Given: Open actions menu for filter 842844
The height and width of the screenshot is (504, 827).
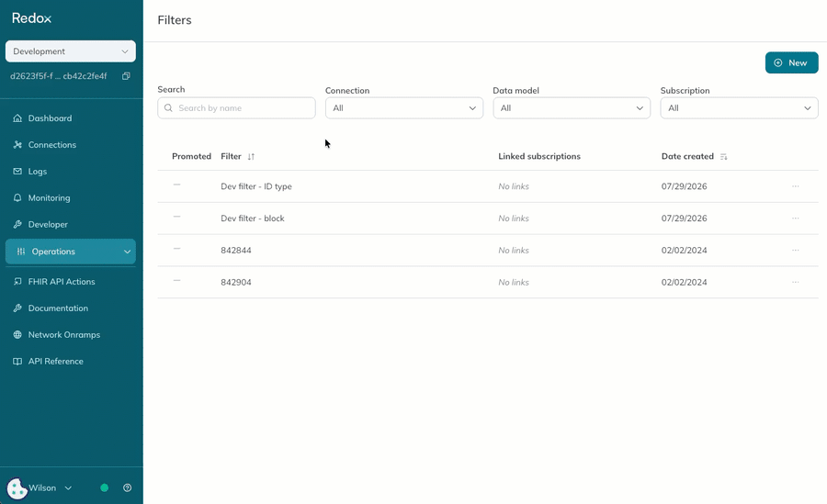Looking at the screenshot, I should [x=796, y=250].
